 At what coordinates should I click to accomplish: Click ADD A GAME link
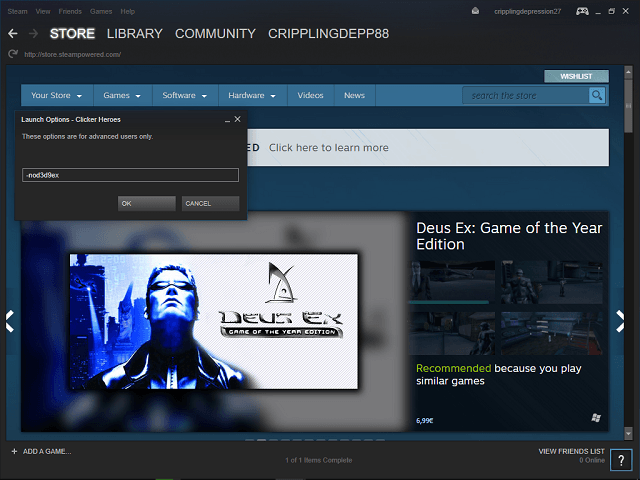(47, 451)
